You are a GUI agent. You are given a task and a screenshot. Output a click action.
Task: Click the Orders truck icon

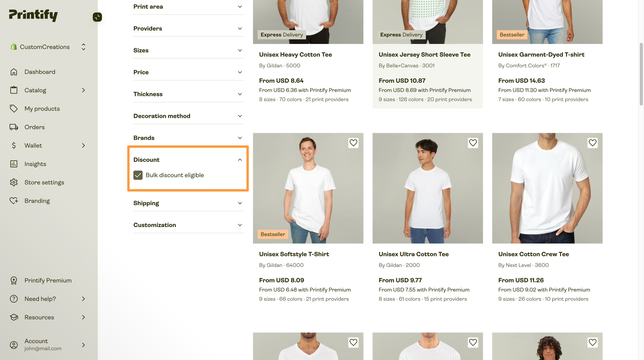coord(14,127)
